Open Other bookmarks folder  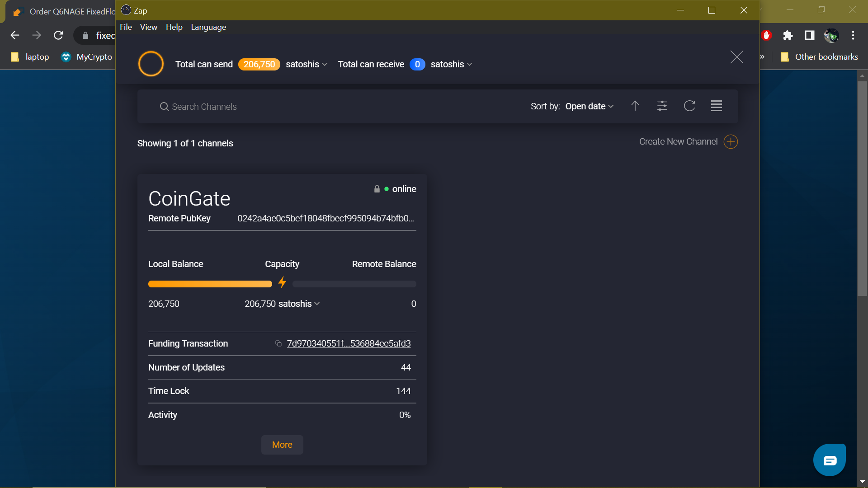point(819,57)
